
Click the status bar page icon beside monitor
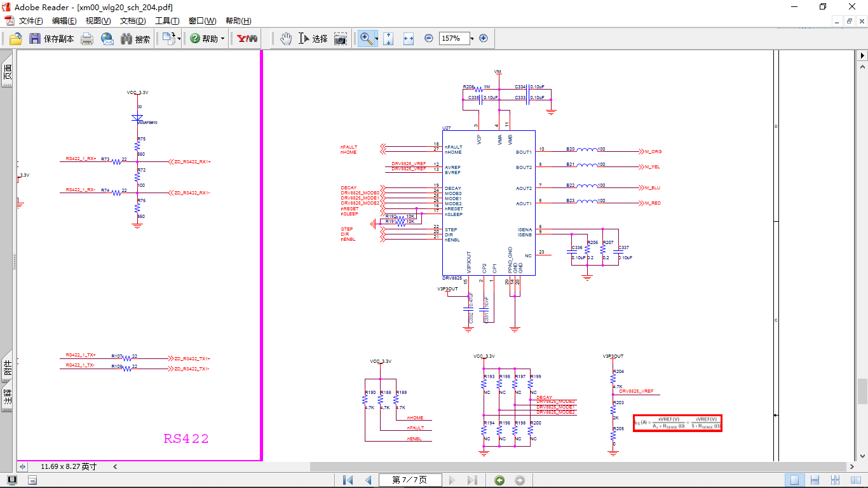tap(32, 480)
